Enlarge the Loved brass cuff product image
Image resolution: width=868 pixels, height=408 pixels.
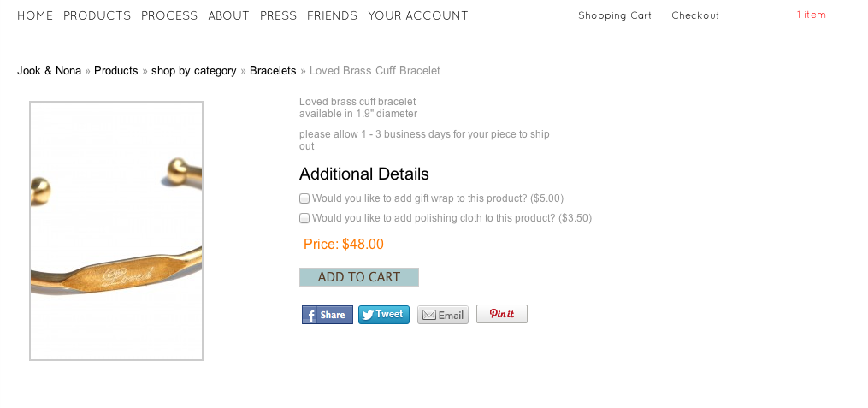(116, 231)
